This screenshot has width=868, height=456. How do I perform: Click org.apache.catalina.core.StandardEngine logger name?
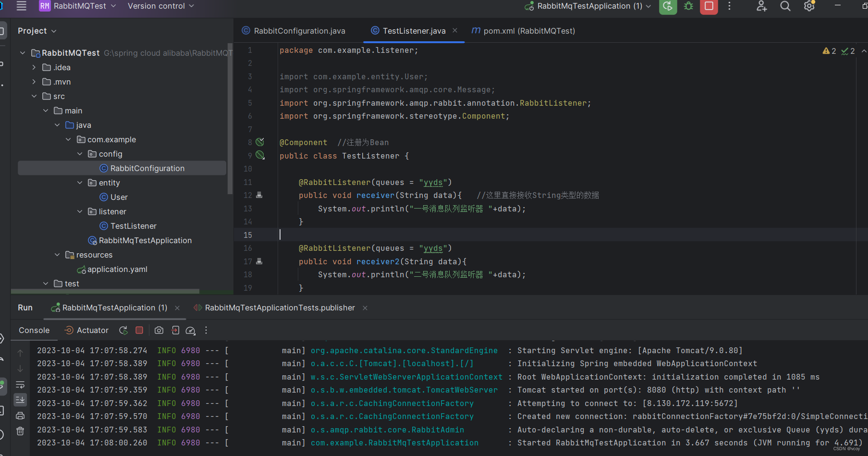(404, 350)
